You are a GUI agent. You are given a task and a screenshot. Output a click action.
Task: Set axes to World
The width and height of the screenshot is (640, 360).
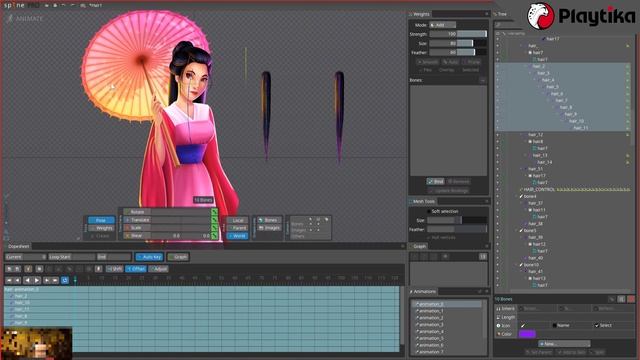point(238,236)
